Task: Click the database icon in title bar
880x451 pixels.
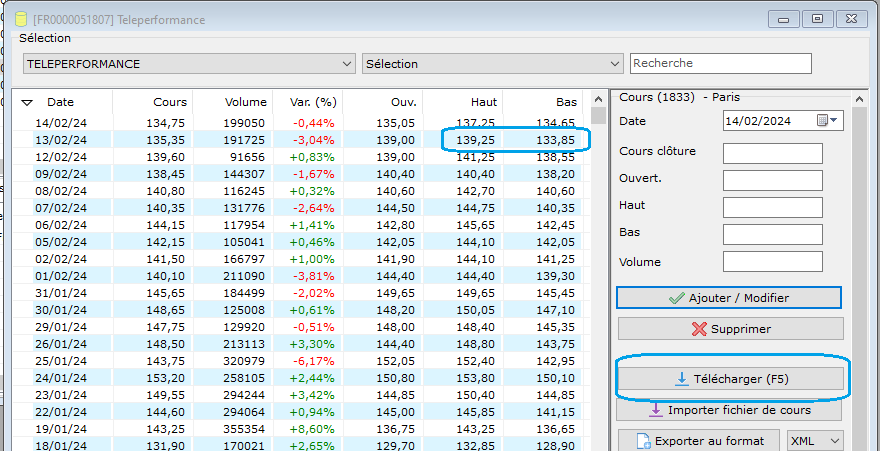Action: click(20, 19)
